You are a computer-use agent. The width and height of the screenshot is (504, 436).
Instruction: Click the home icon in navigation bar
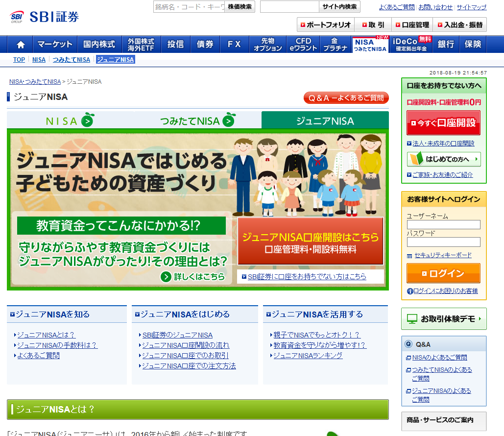(x=21, y=45)
